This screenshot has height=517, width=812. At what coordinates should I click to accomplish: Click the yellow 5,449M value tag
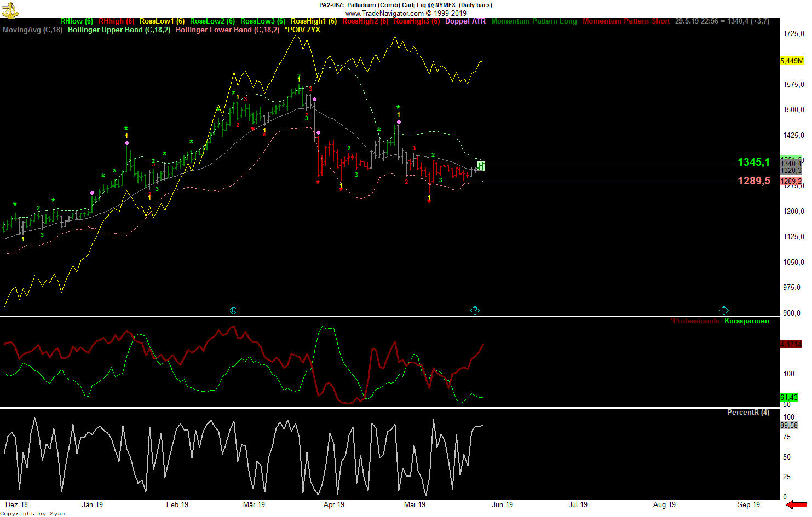792,61
